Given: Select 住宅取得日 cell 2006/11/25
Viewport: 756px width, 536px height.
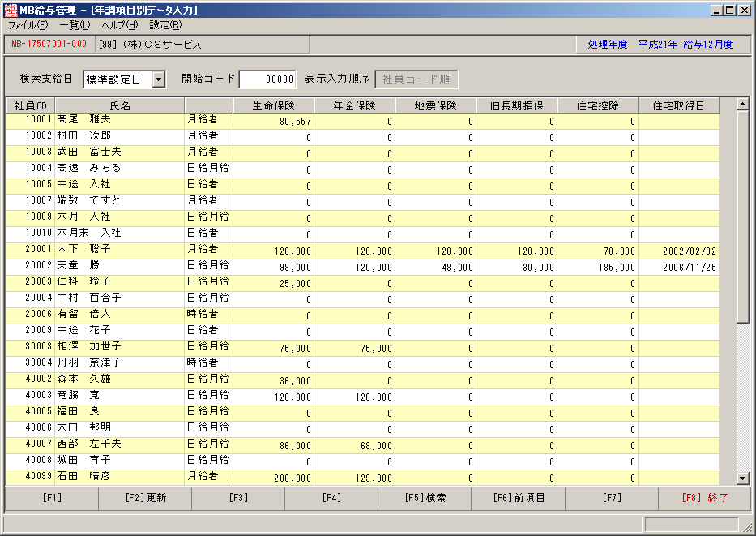Looking at the screenshot, I should pyautogui.click(x=678, y=268).
